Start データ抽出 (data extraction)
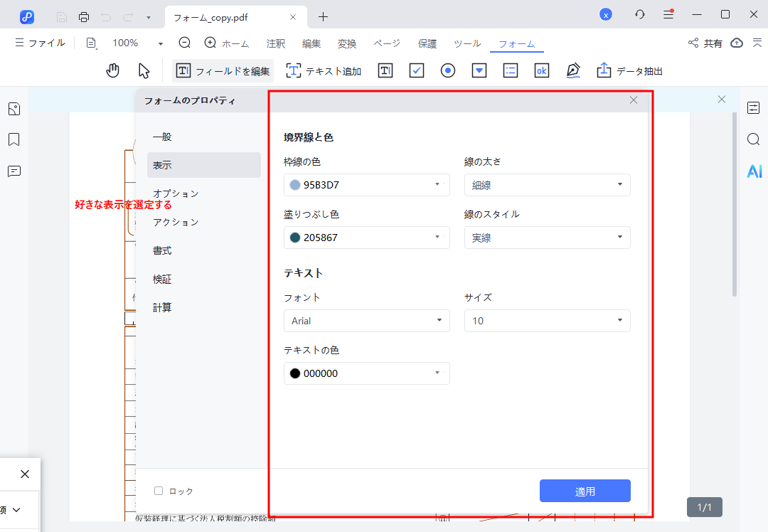The image size is (768, 532). click(x=629, y=70)
